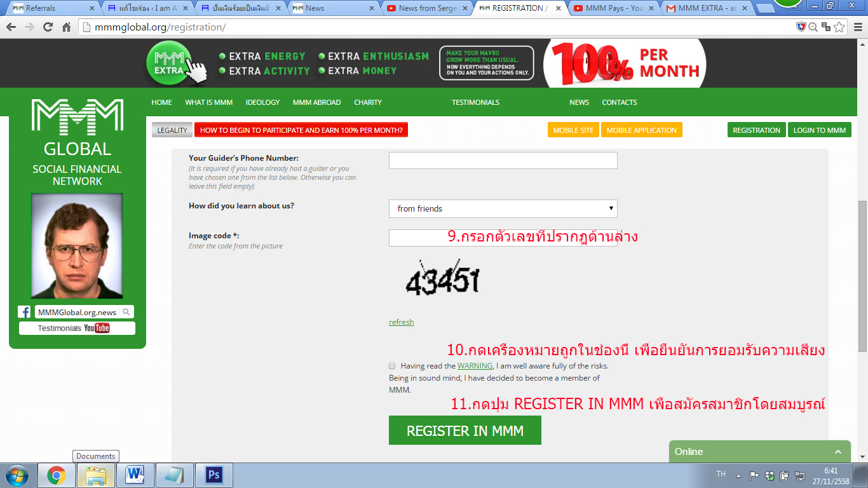The width and height of the screenshot is (868, 488).
Task: Click the Image code input field
Action: (503, 238)
